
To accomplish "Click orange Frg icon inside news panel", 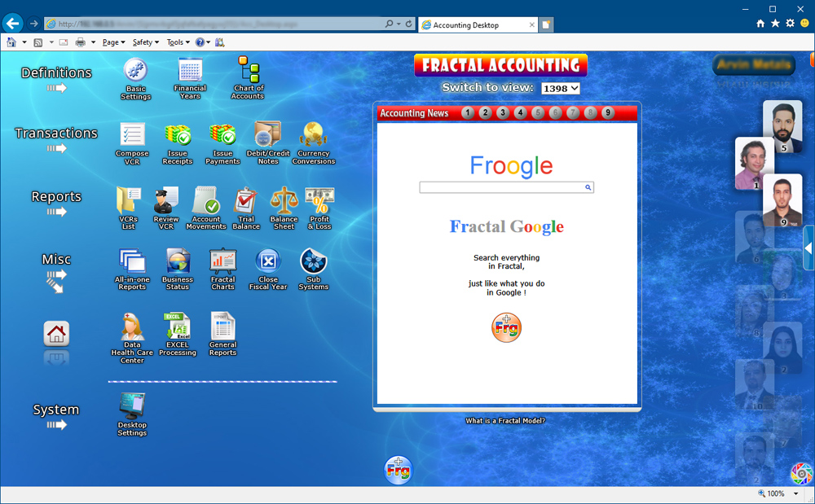I will coord(506,327).
